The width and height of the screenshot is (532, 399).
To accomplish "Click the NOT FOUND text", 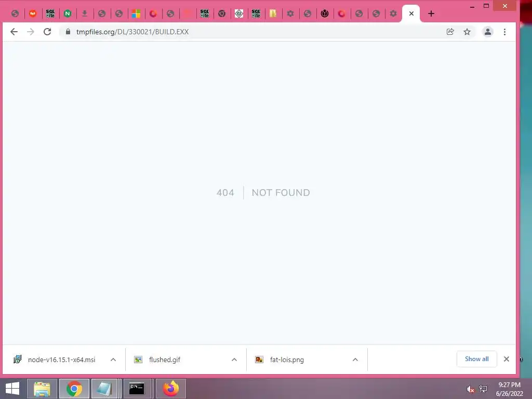I will pyautogui.click(x=281, y=193).
